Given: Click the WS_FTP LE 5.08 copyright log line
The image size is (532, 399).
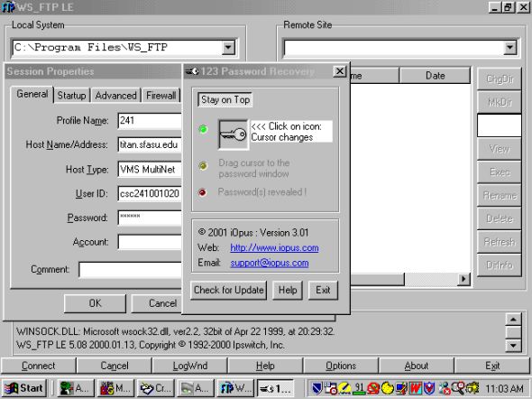Looking at the screenshot, I should coord(151,345).
